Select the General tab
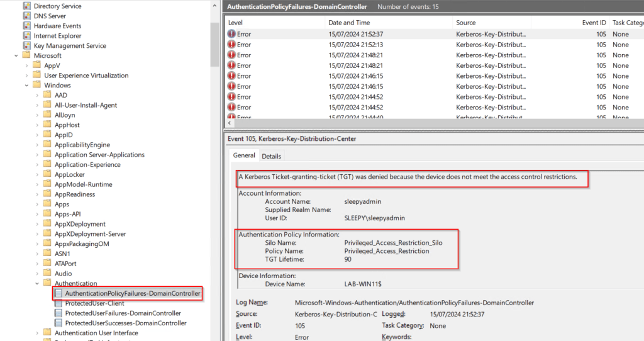The height and width of the screenshot is (341, 644). [x=244, y=155]
